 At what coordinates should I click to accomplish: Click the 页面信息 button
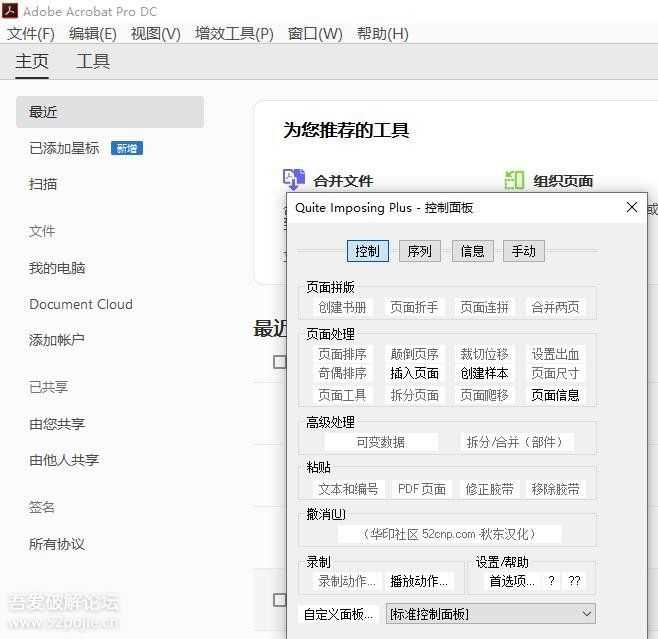coord(555,395)
